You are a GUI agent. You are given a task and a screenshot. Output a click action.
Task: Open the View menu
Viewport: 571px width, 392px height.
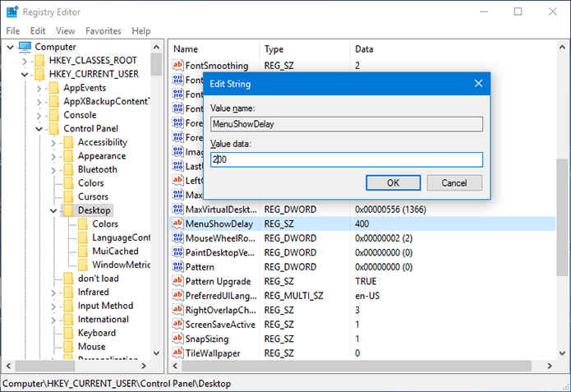[65, 31]
